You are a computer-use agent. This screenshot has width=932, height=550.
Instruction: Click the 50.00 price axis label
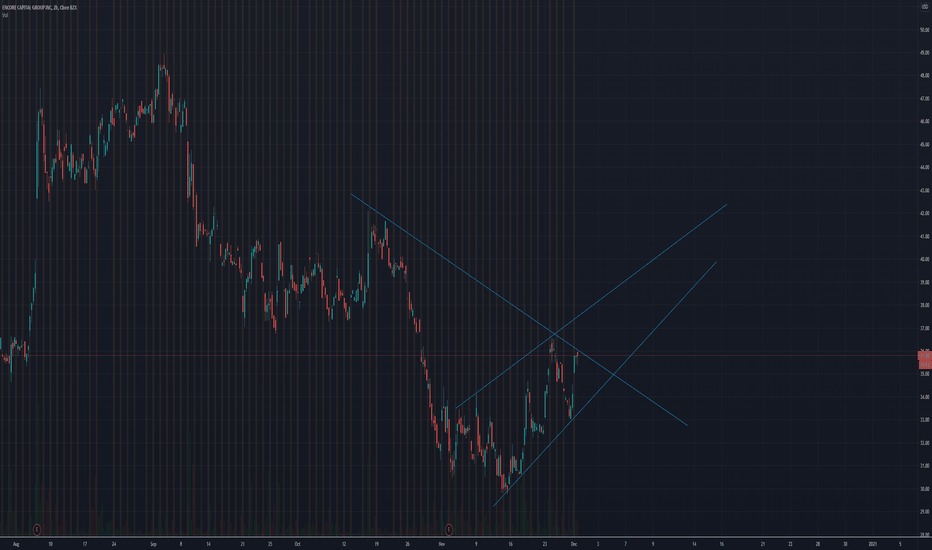925,30
